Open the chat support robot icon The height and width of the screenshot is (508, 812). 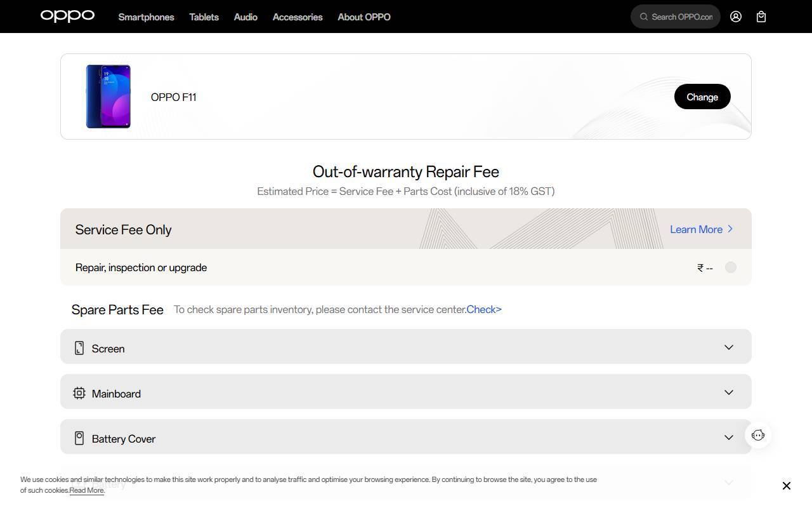pos(758,435)
